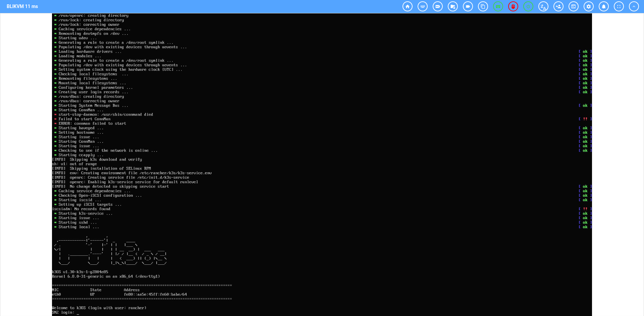Collapse the top toolbar with chevron
Screen dimensions: 644x316
pos(634,6)
